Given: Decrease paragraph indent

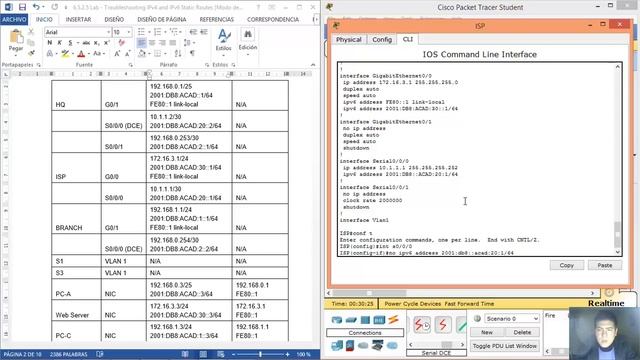Looking at the screenshot, I should (193, 32).
